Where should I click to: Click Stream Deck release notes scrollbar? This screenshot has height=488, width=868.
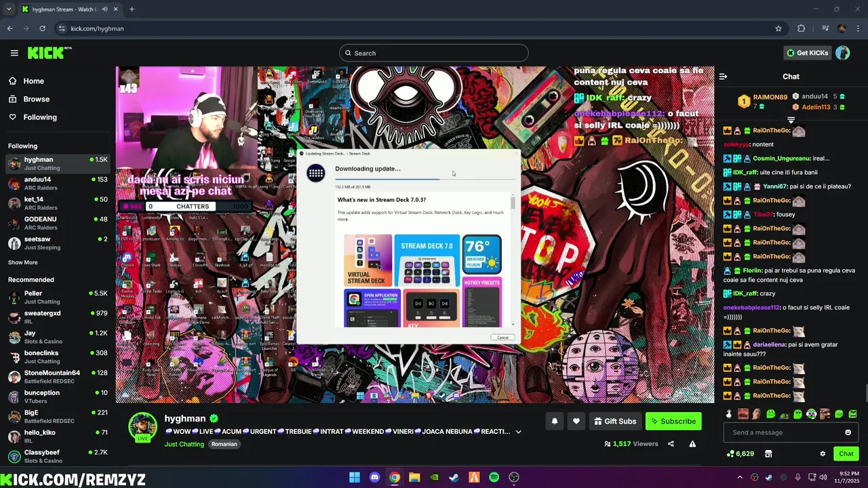513,201
